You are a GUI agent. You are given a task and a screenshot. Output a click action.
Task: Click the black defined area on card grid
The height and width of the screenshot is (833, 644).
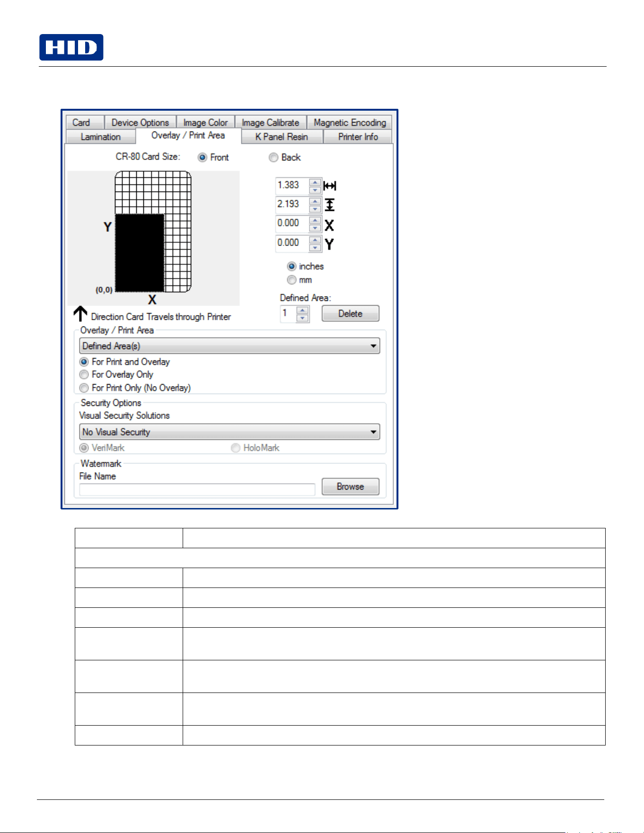tap(140, 253)
